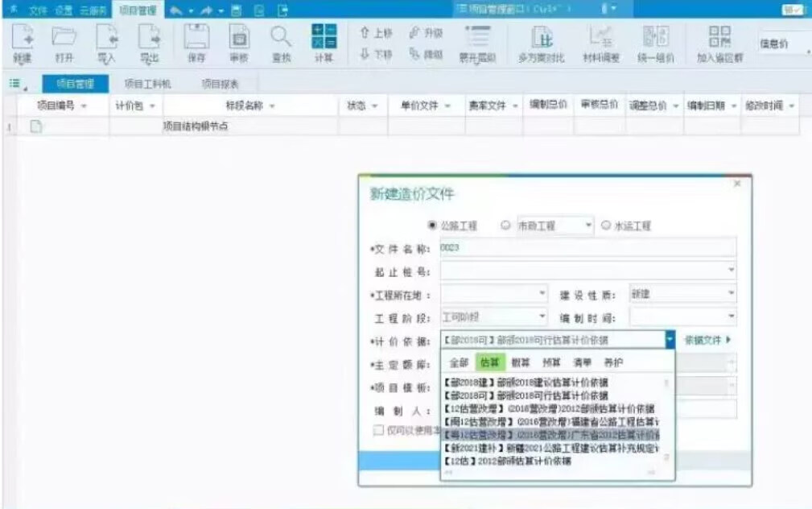This screenshot has width=812, height=509.
Task: Select the 公路工程 radio button
Action: (433, 226)
